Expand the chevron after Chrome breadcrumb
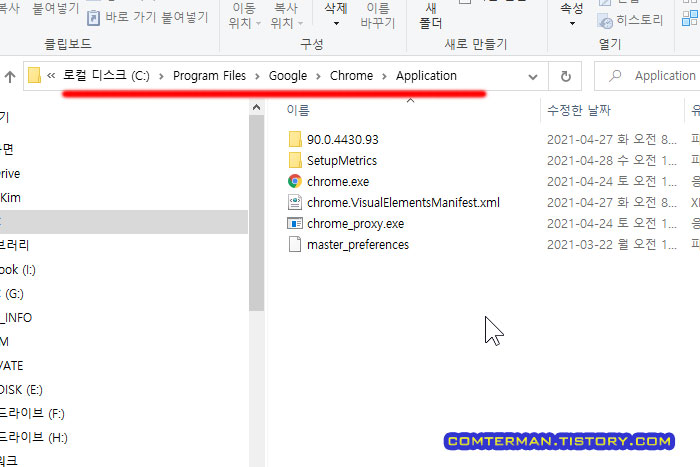 (384, 76)
